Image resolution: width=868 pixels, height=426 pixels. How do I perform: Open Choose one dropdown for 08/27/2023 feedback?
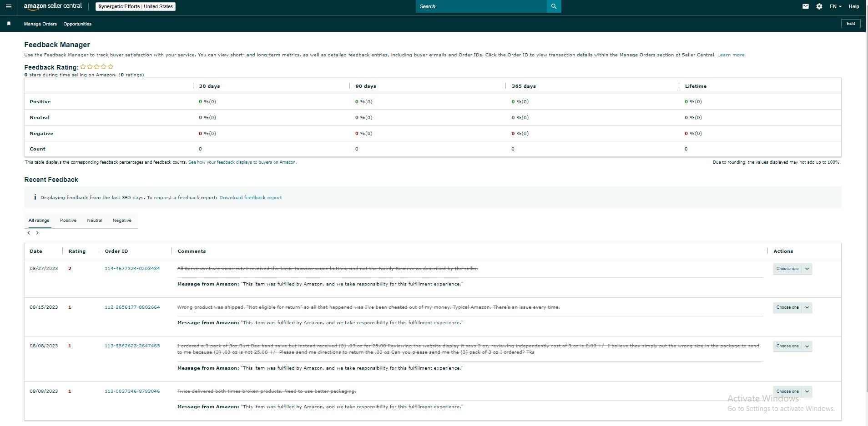click(792, 269)
